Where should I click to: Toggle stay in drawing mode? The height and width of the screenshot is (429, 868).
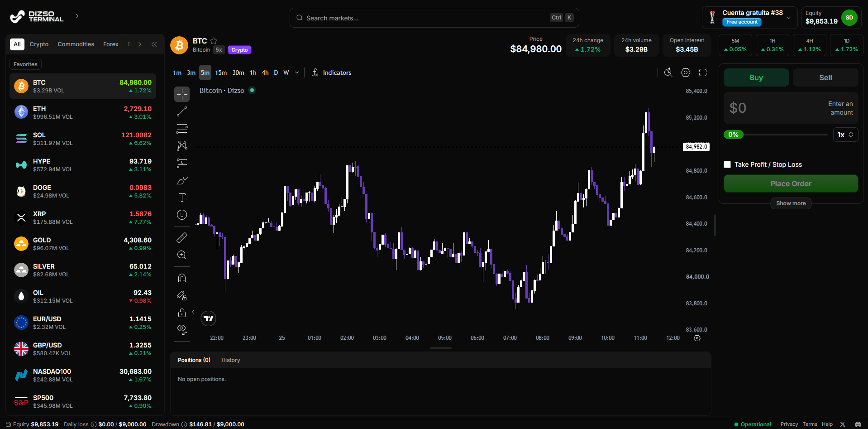[182, 295]
